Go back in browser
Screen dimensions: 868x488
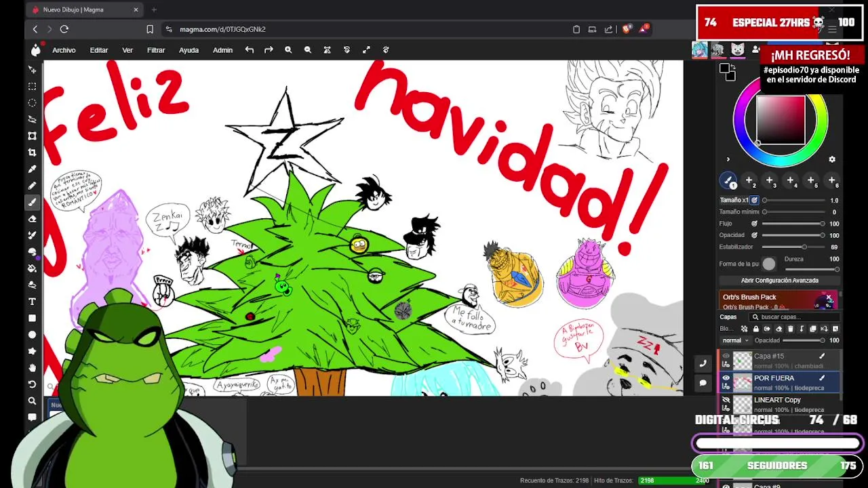35,29
